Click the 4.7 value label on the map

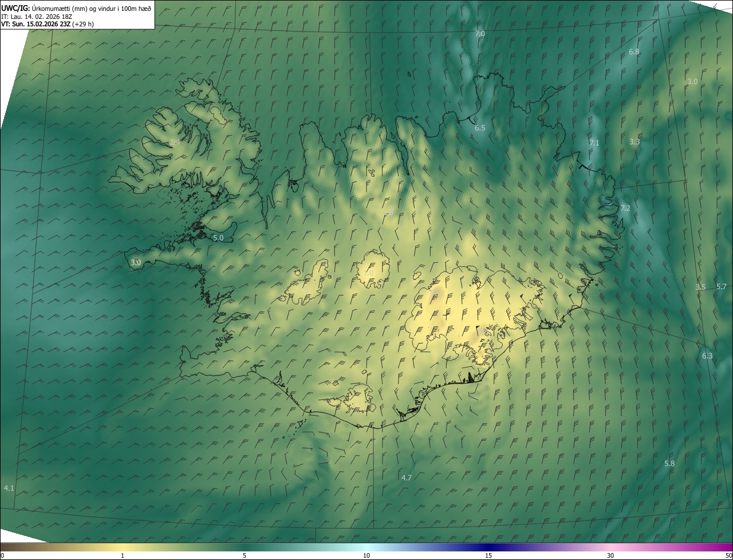coord(407,478)
